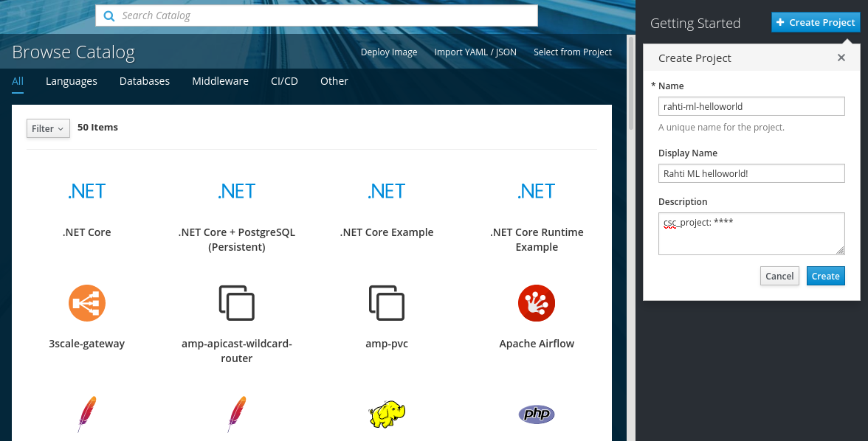Confirm with the Create button

825,276
